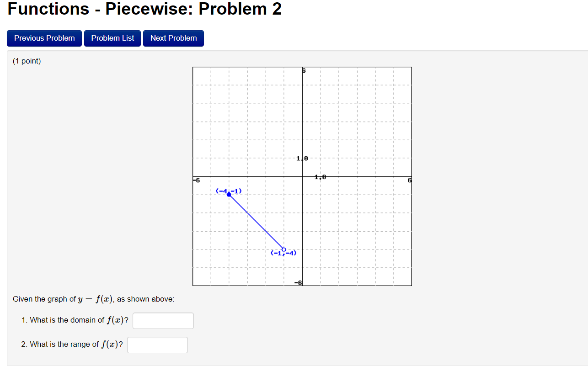Go to the Problem List
The image size is (588, 366).
point(112,38)
